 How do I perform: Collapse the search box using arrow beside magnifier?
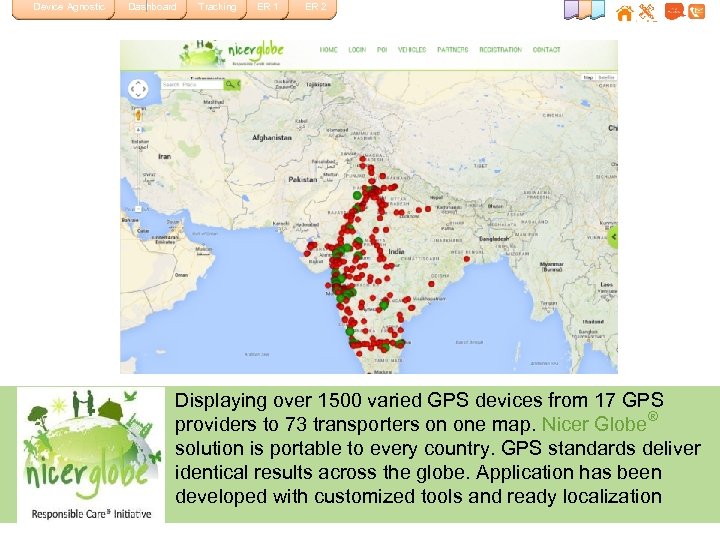point(238,84)
